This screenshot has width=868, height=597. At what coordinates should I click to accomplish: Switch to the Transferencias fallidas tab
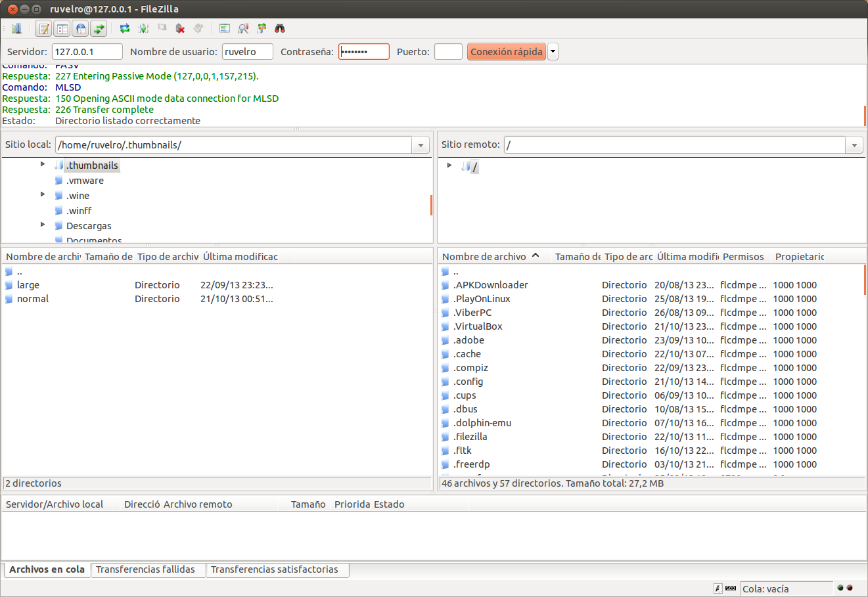click(x=148, y=570)
